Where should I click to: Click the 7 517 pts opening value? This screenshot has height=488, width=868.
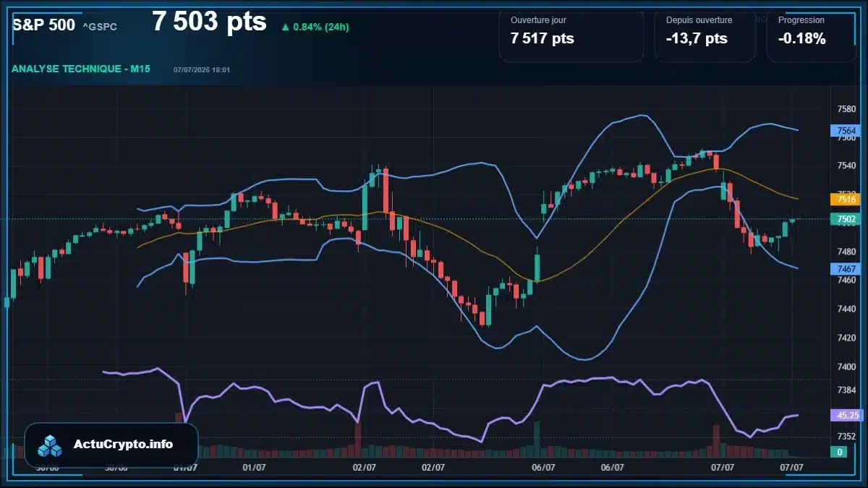tap(542, 39)
